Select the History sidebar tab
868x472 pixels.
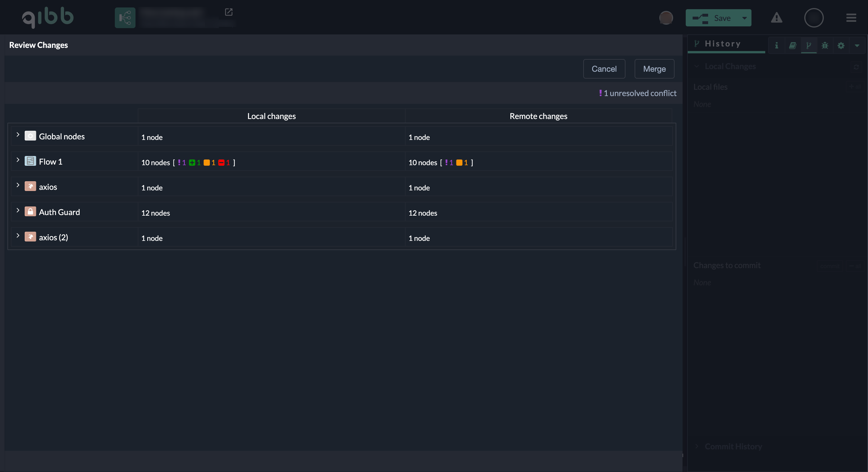coord(722,44)
